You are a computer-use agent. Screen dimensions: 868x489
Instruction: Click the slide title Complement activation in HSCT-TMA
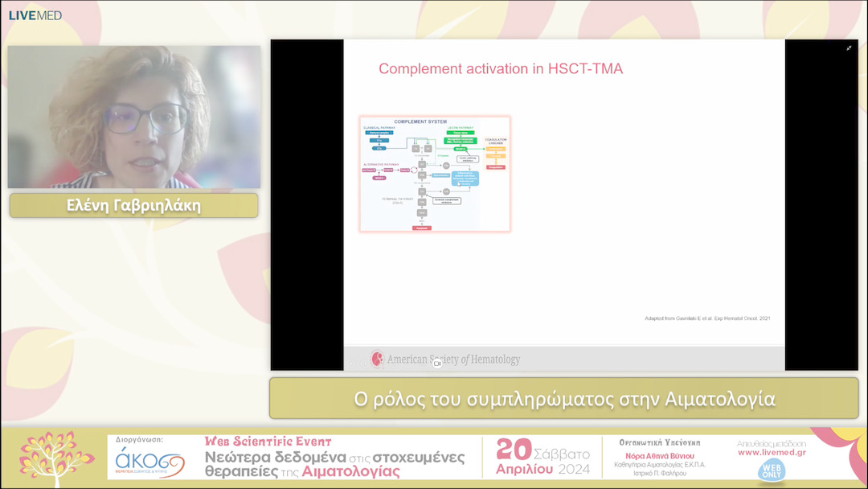pyautogui.click(x=501, y=68)
